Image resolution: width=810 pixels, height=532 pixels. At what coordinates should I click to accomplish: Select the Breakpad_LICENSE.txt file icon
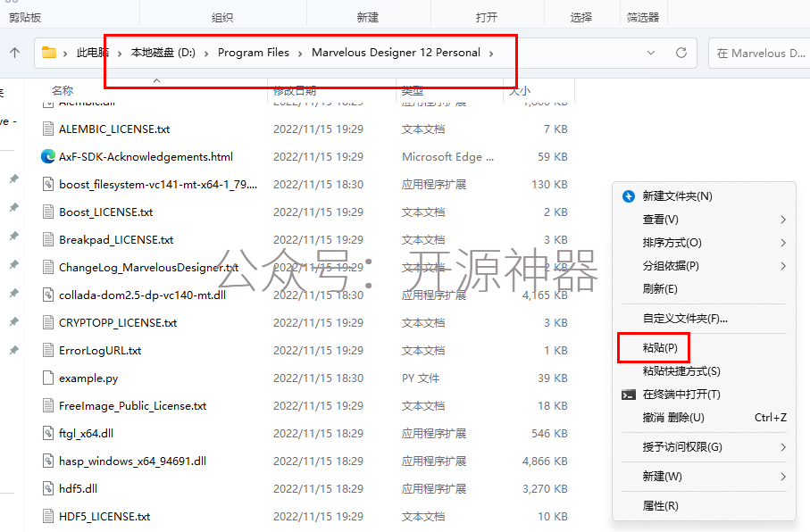click(x=48, y=239)
